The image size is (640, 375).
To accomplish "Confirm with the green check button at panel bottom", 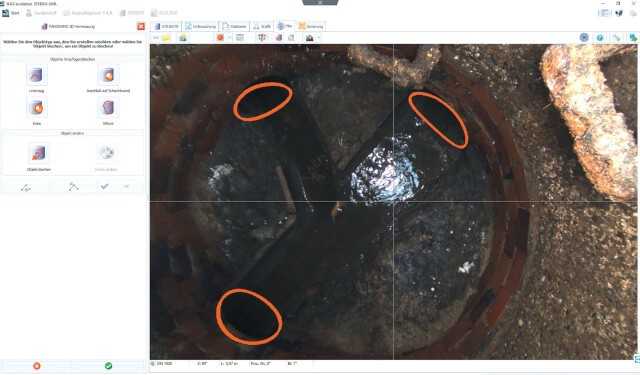I will click(x=108, y=366).
